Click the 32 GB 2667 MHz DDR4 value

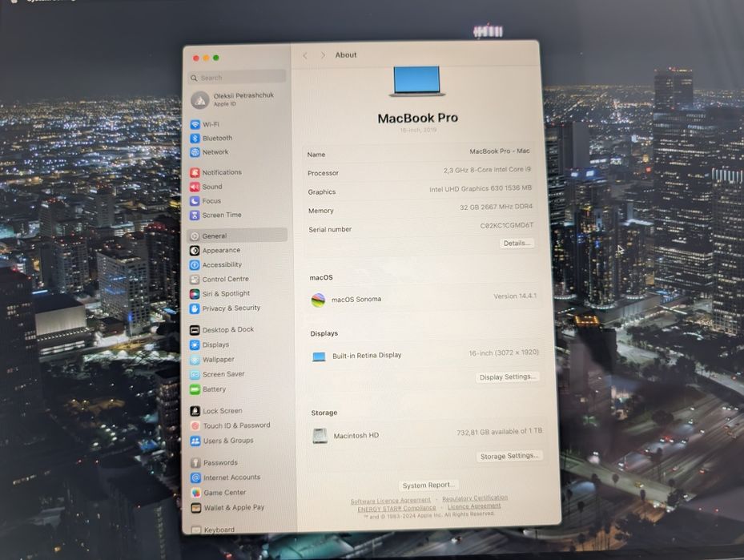tap(496, 207)
